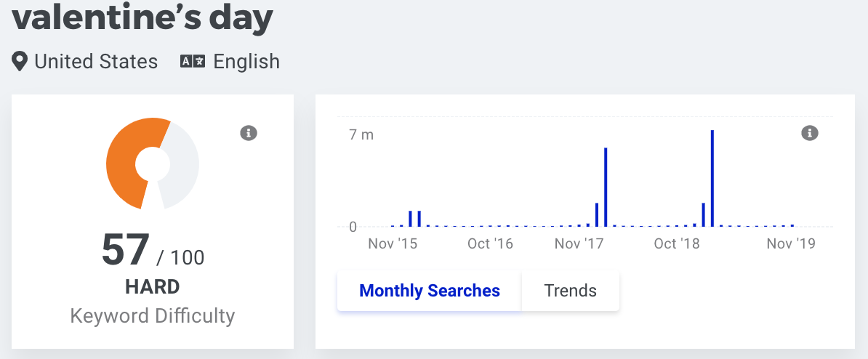Screen dimensions: 868x359
Task: Click the 7 m axis label
Action: coord(361,134)
